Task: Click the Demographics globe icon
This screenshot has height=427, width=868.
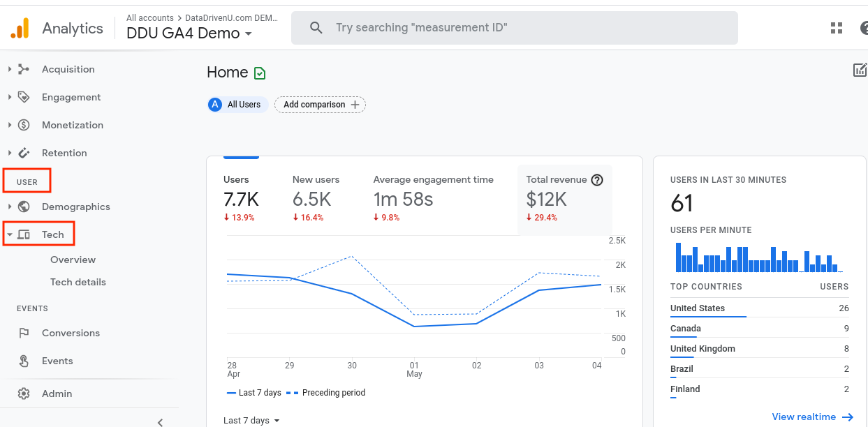Action: 24,207
